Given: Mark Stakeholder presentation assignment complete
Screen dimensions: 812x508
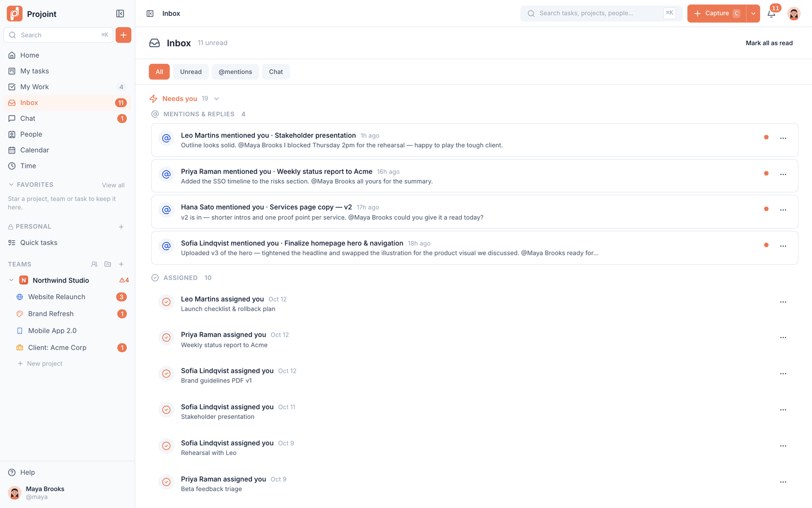Looking at the screenshot, I should (166, 410).
